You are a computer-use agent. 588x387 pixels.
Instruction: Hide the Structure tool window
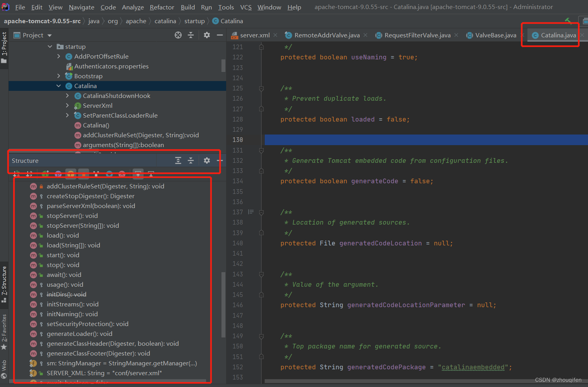tap(220, 160)
